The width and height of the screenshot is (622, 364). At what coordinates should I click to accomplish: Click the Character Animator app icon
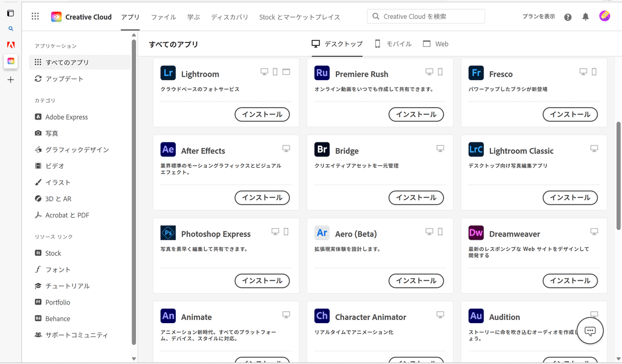tap(322, 316)
